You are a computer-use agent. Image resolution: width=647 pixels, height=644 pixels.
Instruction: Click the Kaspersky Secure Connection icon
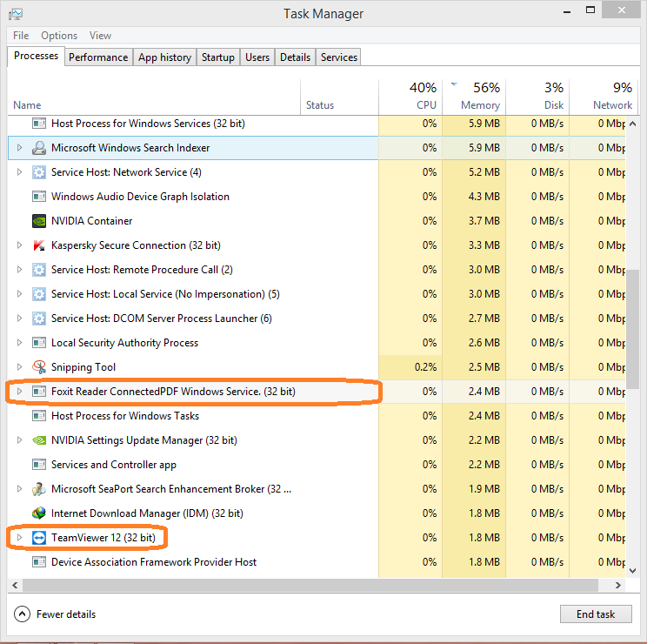[x=39, y=245]
